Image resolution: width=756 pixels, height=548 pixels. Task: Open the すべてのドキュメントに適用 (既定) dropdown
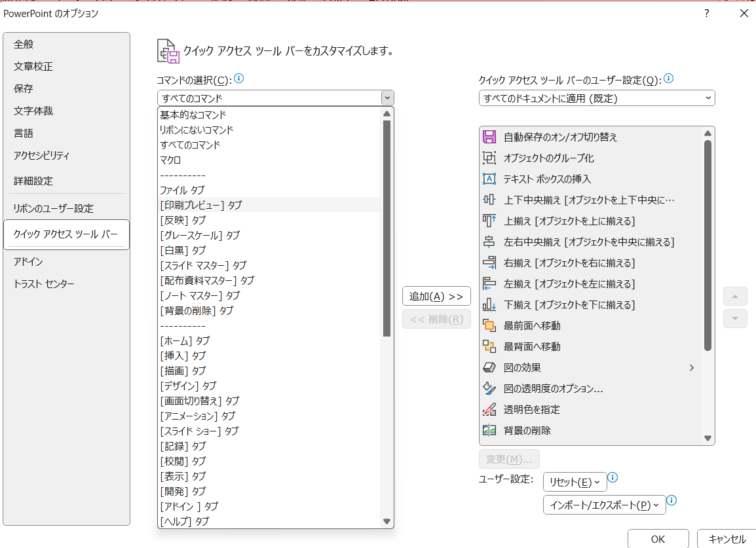(x=596, y=98)
